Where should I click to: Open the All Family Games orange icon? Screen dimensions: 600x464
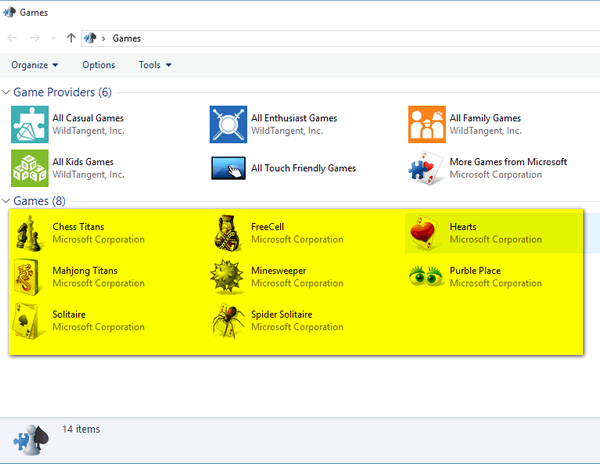coord(427,124)
